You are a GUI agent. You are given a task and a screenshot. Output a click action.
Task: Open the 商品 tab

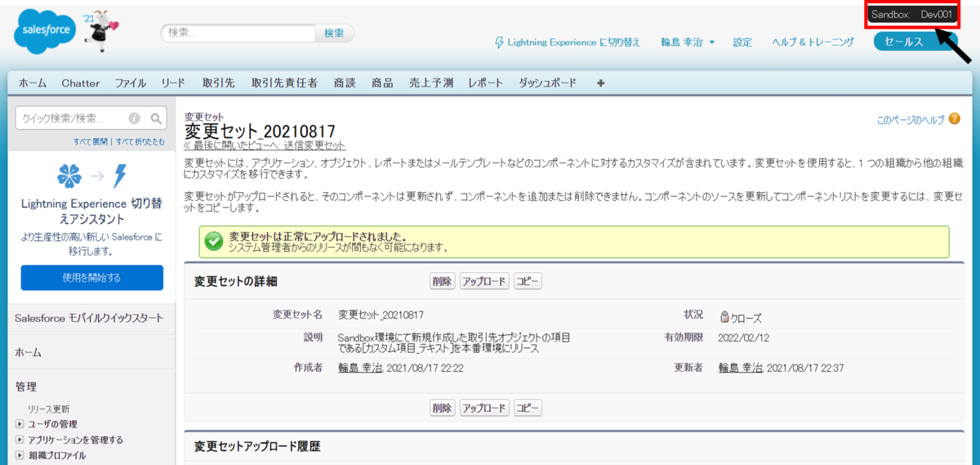pyautogui.click(x=382, y=83)
